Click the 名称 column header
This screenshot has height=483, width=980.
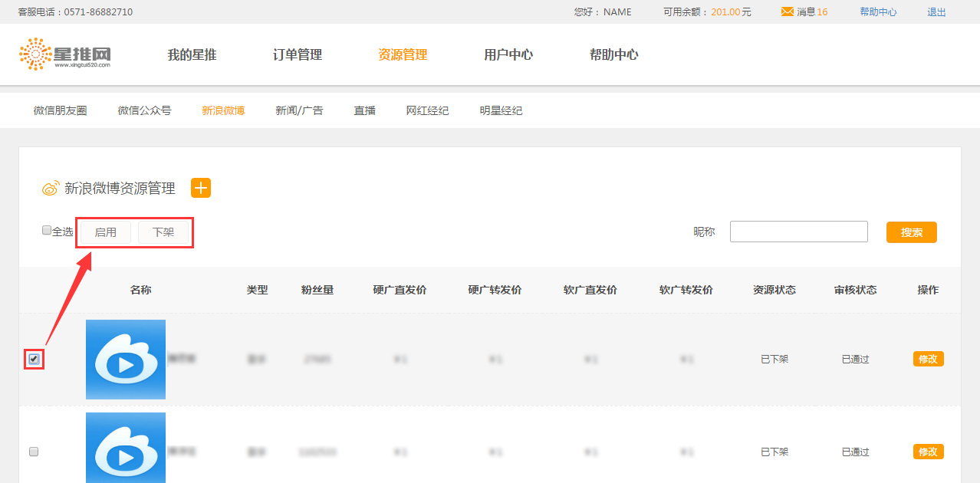pos(140,290)
